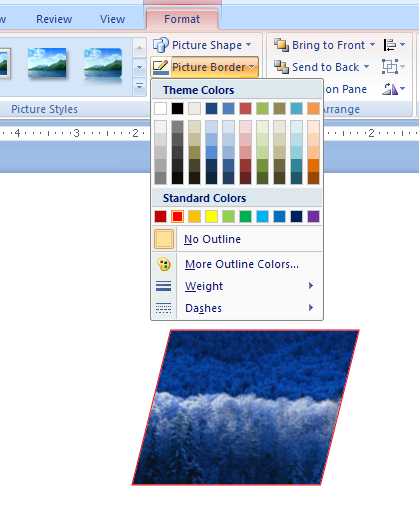Screen dimensions: 419x527
Task: Open the Picture Shape menu
Action: [202, 45]
